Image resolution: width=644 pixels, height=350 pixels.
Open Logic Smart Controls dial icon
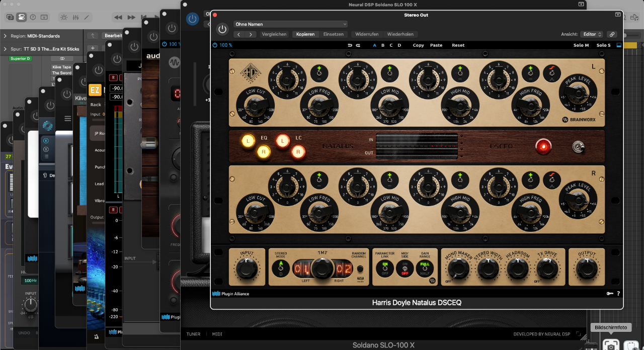click(x=64, y=17)
